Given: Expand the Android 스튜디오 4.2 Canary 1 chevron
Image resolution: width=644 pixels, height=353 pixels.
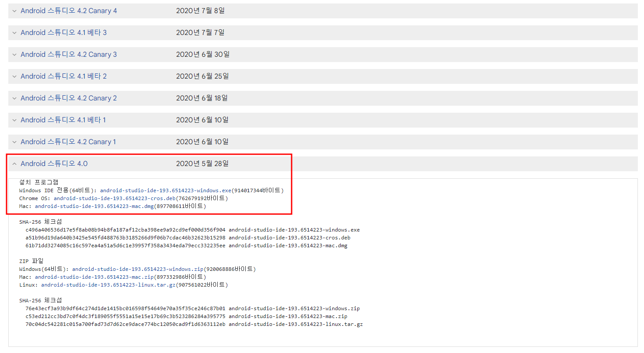Looking at the screenshot, I should click(x=14, y=142).
